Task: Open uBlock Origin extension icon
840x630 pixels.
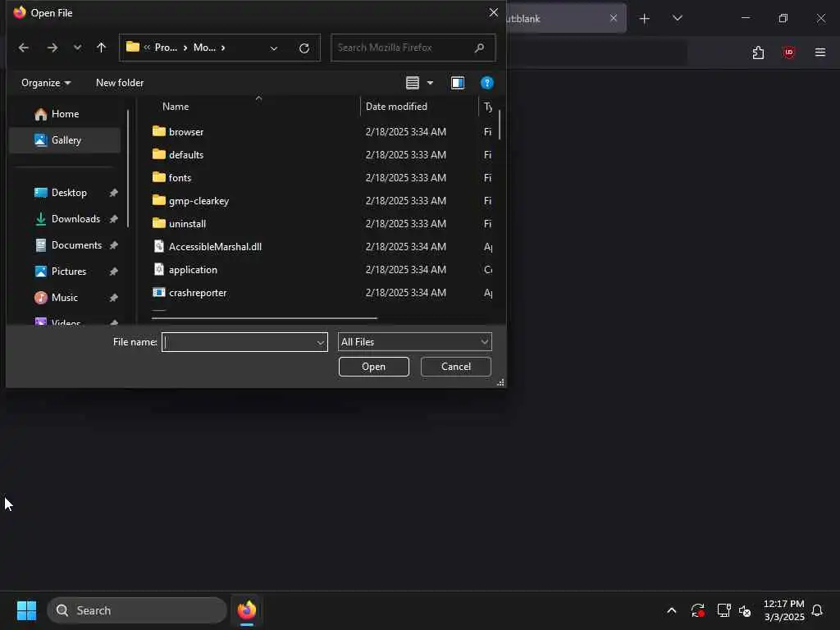Action: point(788,52)
